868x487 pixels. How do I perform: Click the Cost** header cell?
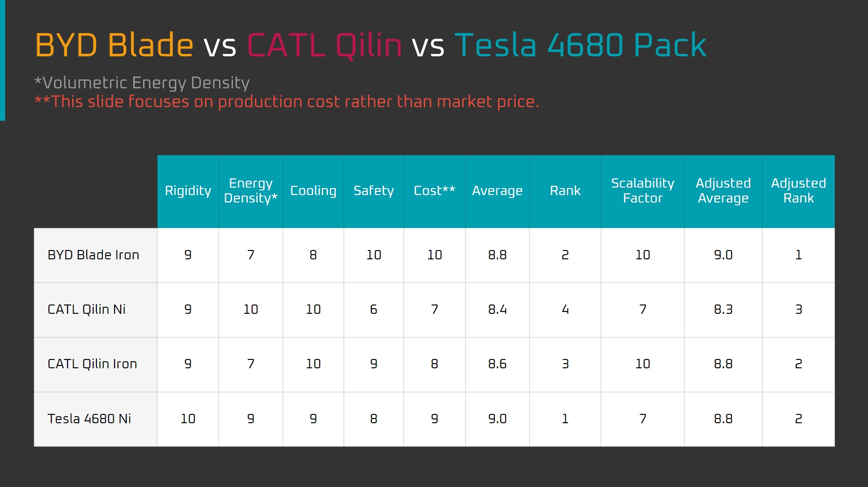(x=435, y=191)
